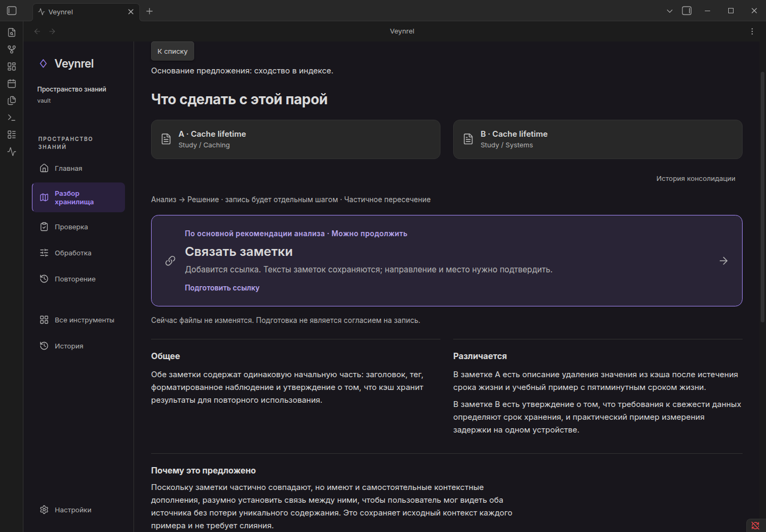The height and width of the screenshot is (532, 766).
Task: Click the insert template copy icon
Action: (12, 101)
